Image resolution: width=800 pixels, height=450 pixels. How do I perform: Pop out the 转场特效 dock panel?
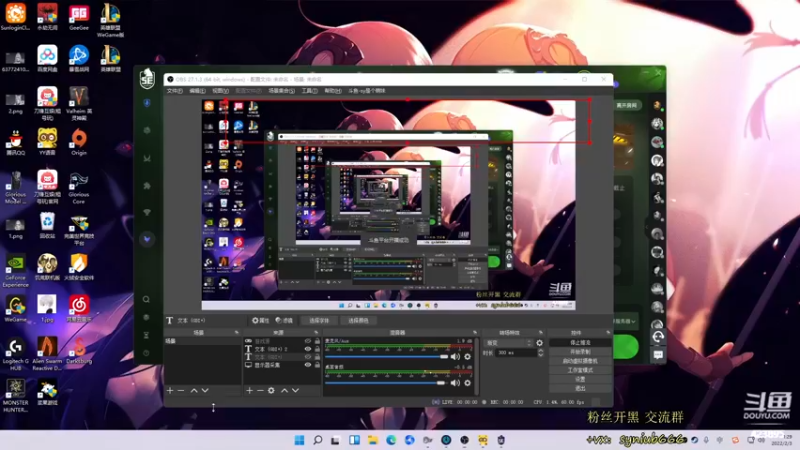541,333
